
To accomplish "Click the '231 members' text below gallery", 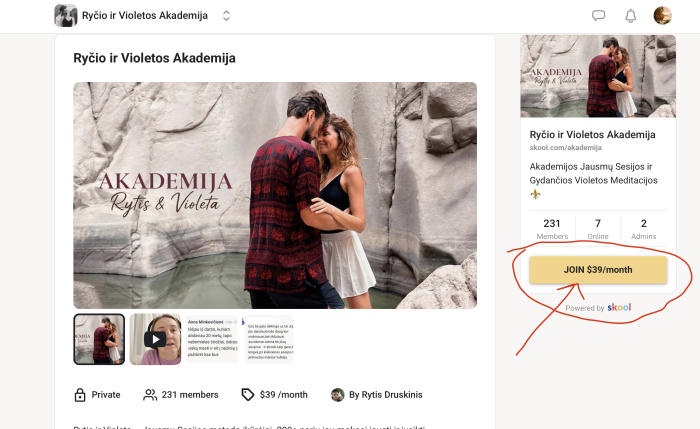I will (190, 395).
